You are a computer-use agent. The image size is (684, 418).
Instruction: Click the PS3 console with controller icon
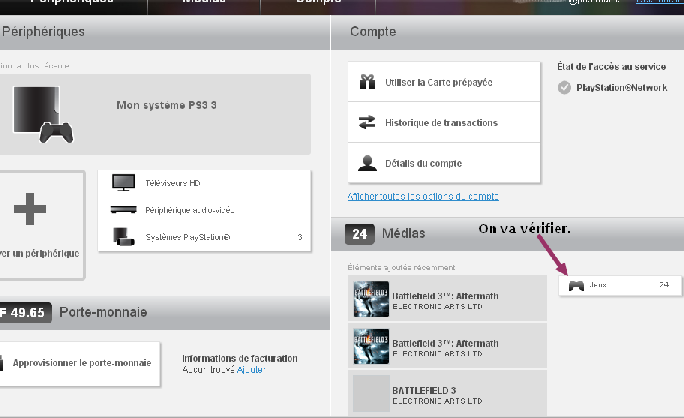click(x=43, y=114)
